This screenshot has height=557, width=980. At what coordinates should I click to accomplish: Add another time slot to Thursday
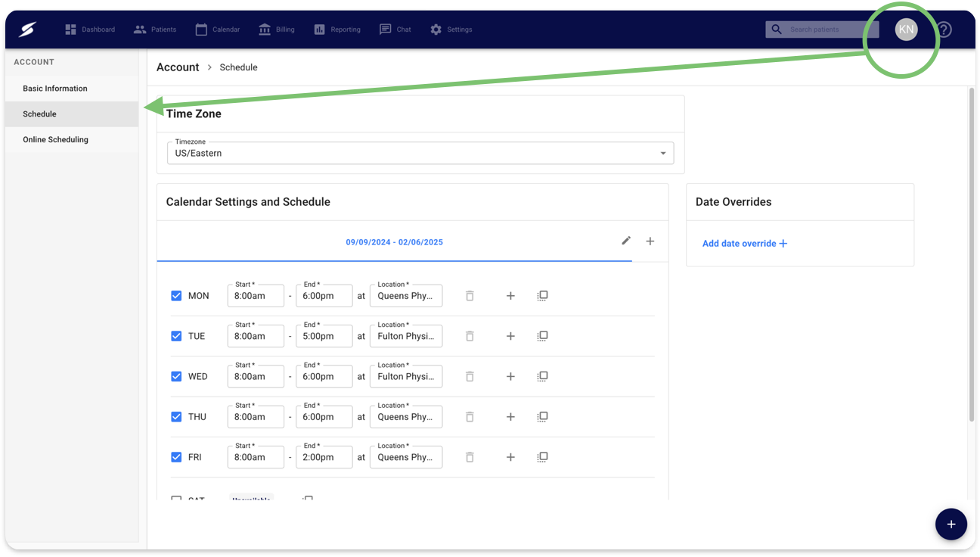510,417
